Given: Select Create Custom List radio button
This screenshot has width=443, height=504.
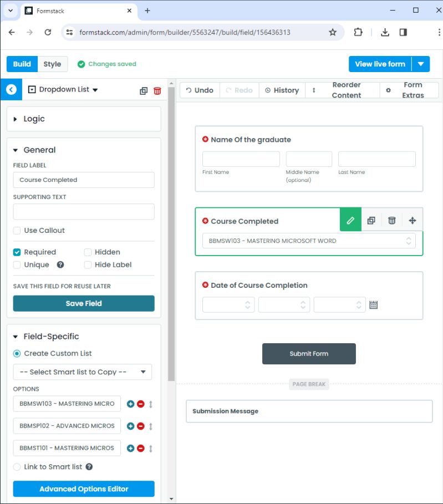Looking at the screenshot, I should click(17, 354).
